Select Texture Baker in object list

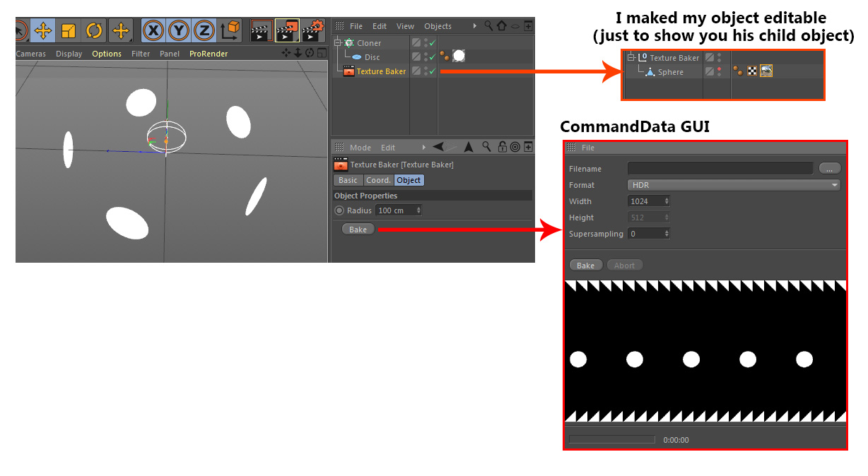381,71
